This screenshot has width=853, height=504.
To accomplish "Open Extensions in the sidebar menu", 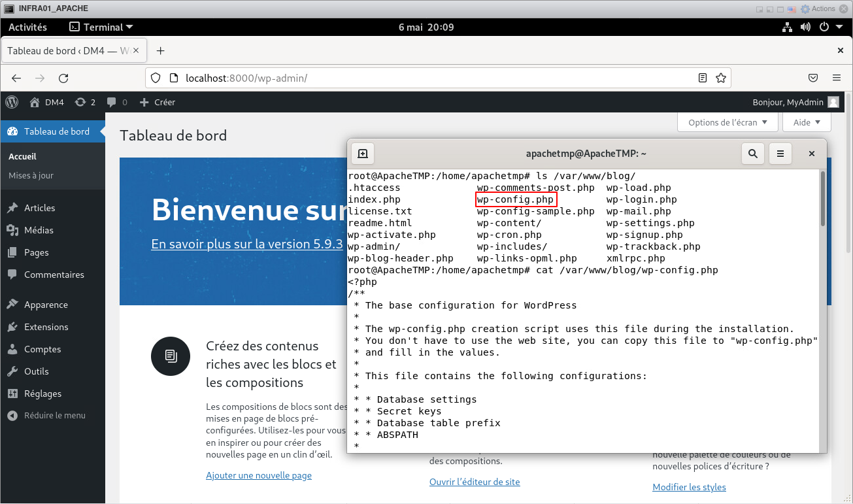I will click(x=46, y=327).
